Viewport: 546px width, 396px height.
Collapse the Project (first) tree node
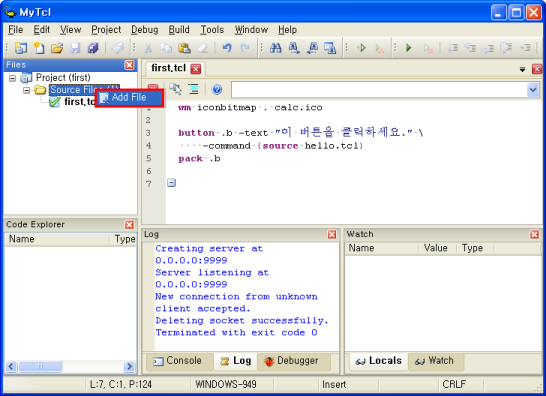click(13, 78)
